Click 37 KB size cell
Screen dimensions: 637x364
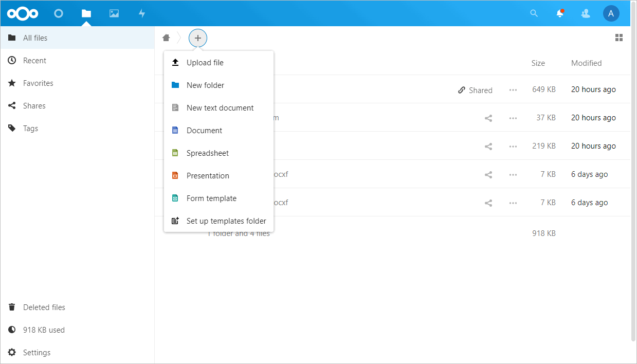pos(546,118)
